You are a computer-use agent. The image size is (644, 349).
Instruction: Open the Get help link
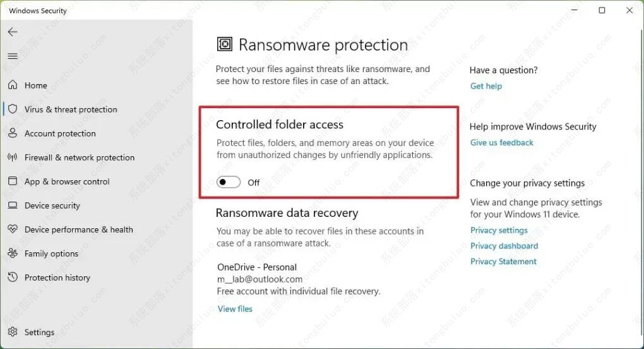coord(486,86)
